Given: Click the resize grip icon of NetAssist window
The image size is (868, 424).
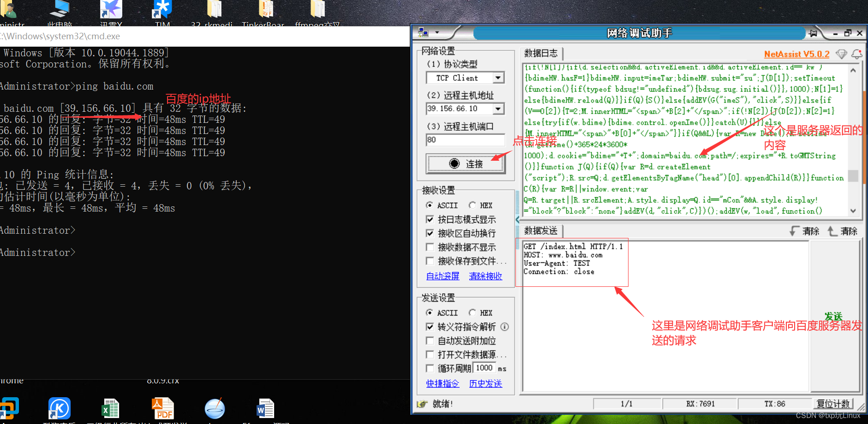Looking at the screenshot, I should tap(861, 407).
